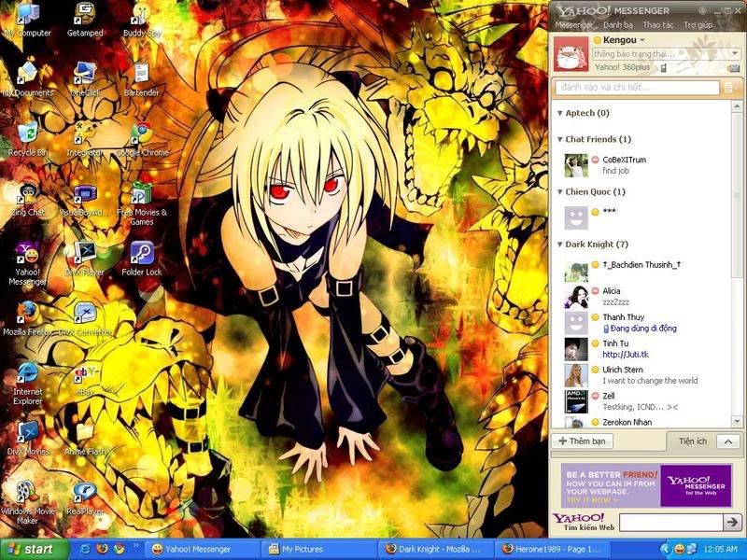Collapse the Chat Friends group
Image resolution: width=747 pixels, height=560 pixels.
[559, 140]
